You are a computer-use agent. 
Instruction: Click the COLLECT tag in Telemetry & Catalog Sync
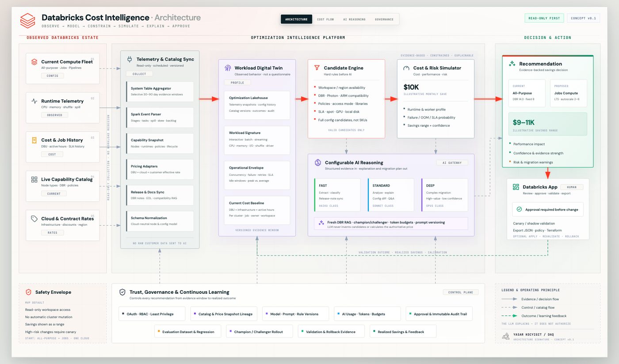click(139, 74)
